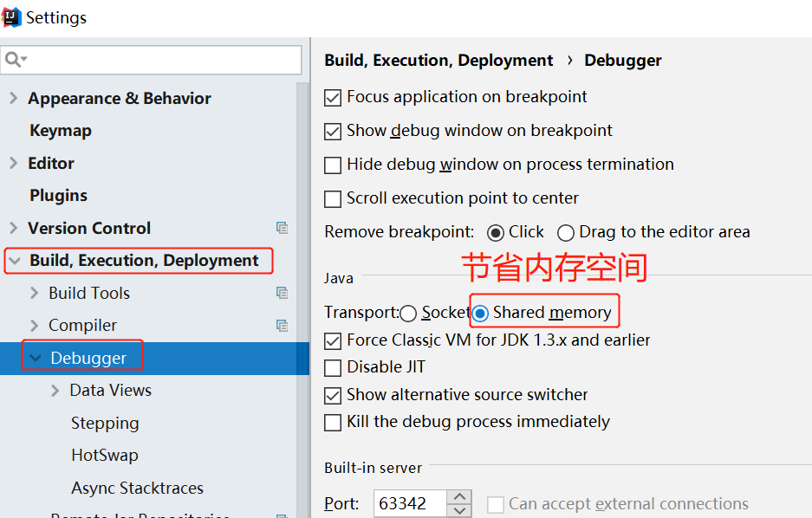Enable Hide debug window on process termination
This screenshot has width=812, height=518.
(333, 165)
